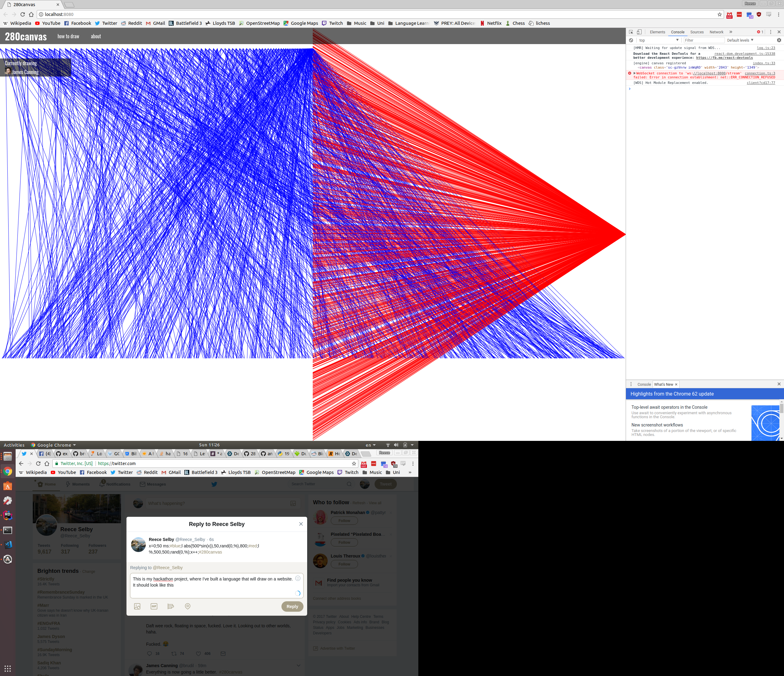This screenshot has height=676, width=784.
Task: Switch to the Elements tab
Action: click(657, 32)
